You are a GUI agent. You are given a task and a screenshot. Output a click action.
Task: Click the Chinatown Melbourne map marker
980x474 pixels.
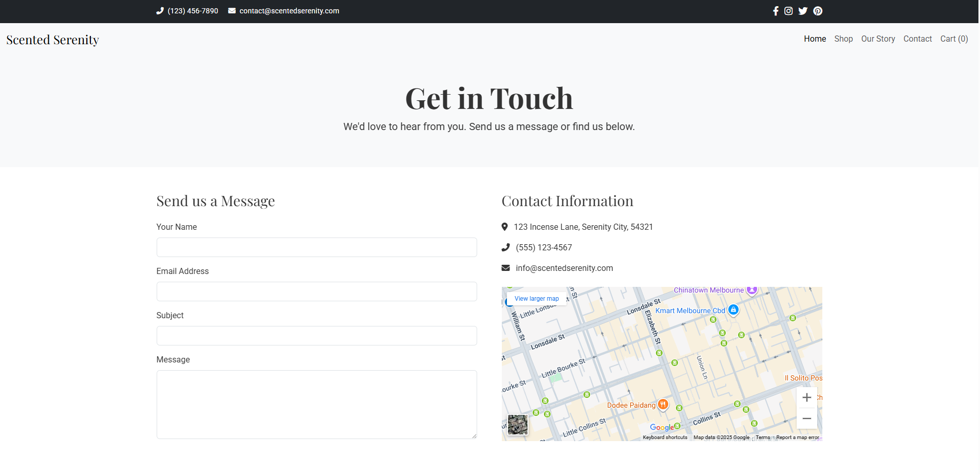pyautogui.click(x=752, y=290)
